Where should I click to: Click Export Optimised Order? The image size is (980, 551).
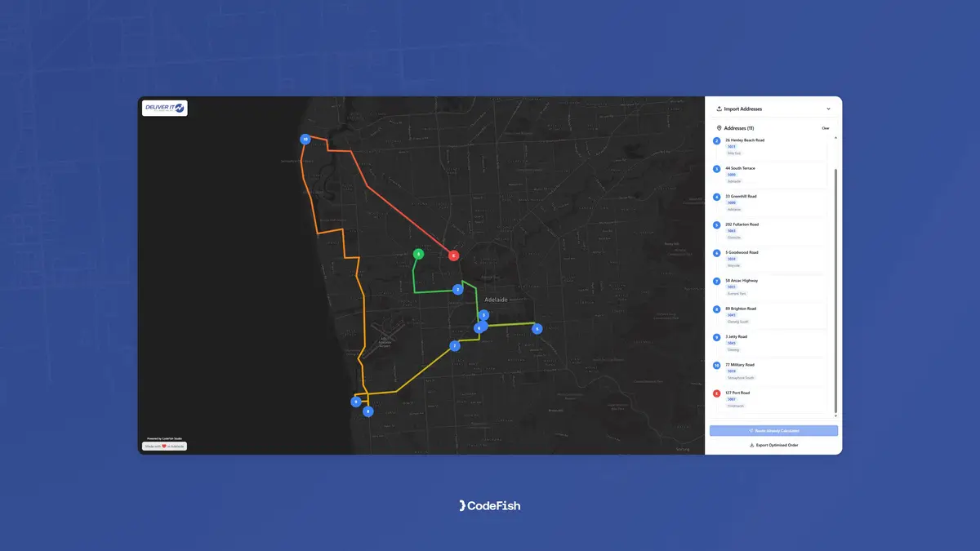pyautogui.click(x=773, y=446)
